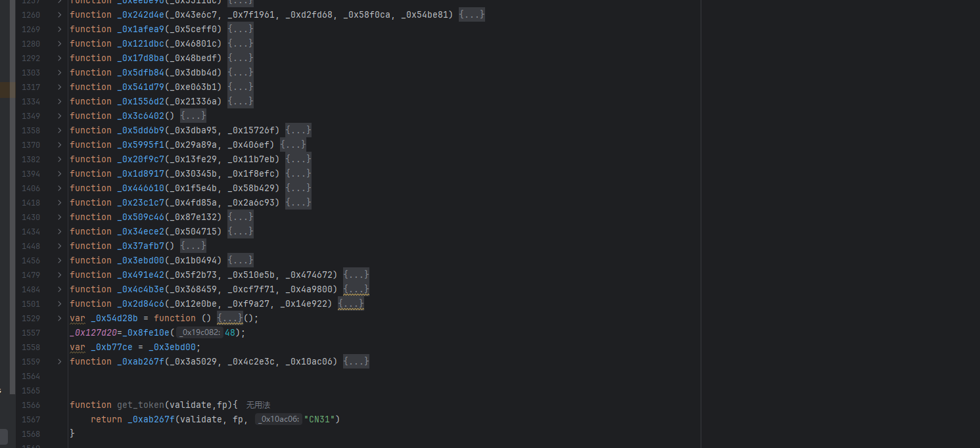The image size is (980, 448).
Task: Click the return keyword on line 1567
Action: click(106, 419)
